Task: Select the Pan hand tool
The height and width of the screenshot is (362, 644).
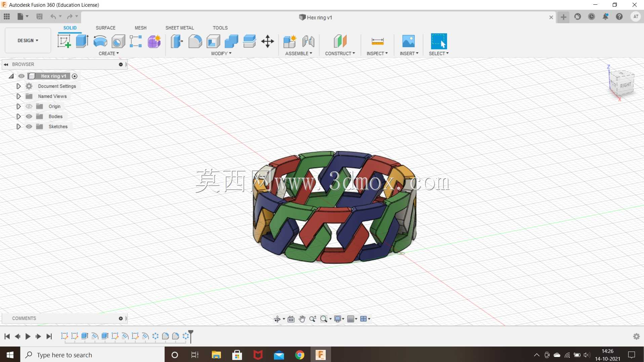Action: [x=302, y=319]
